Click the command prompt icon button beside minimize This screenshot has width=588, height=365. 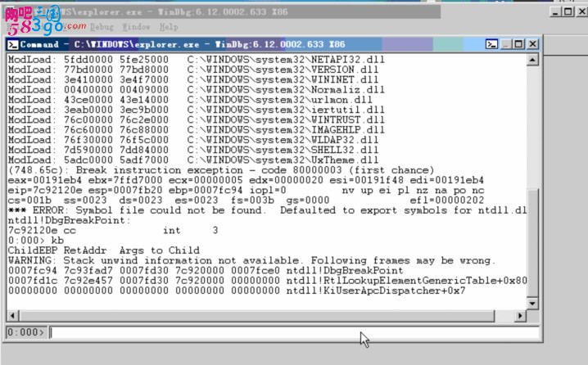click(491, 44)
